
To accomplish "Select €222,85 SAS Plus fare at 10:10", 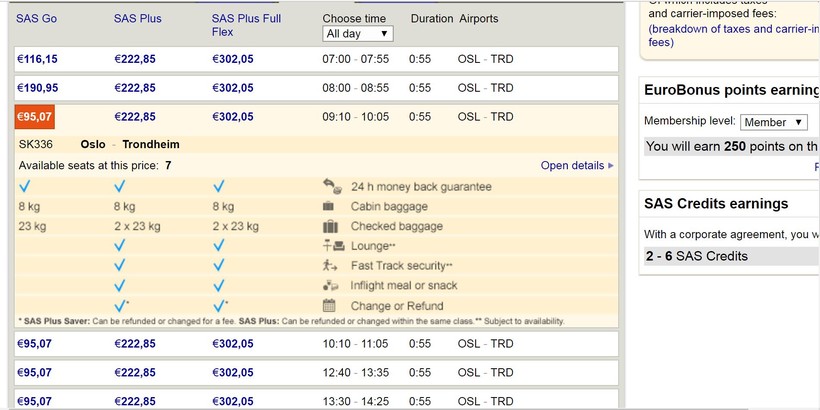I will click(x=135, y=344).
